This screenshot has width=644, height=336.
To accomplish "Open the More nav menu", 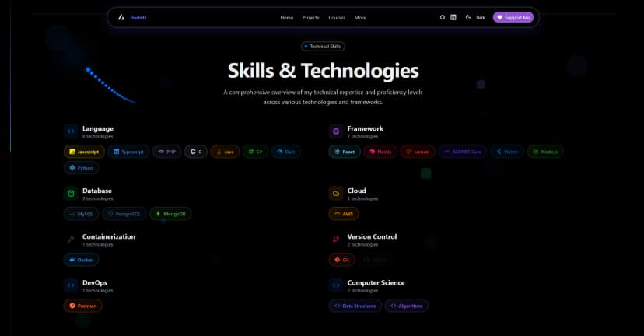I will [360, 18].
